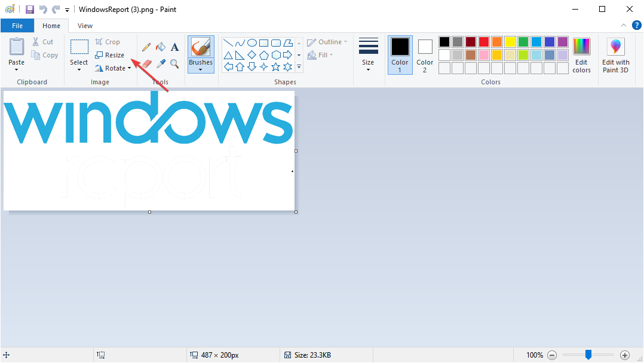Click the canvas bottom-right resize handle
644x363 pixels.
(x=296, y=212)
